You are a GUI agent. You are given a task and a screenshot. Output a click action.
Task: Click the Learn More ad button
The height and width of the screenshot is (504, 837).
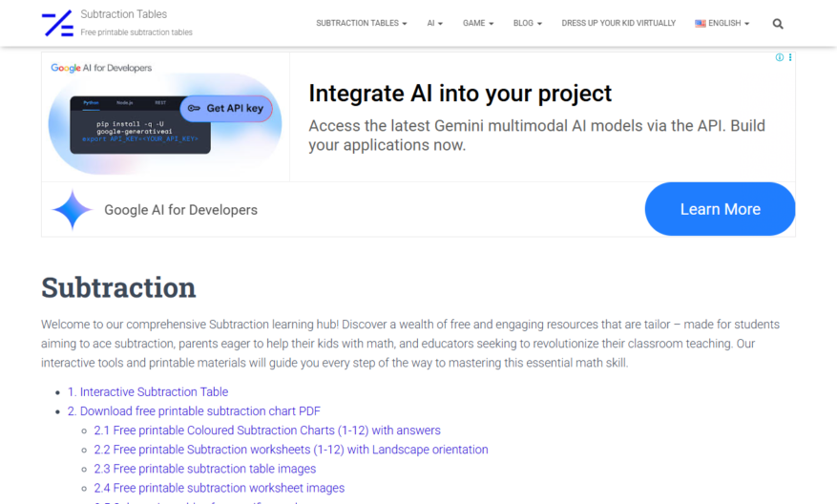coord(720,209)
